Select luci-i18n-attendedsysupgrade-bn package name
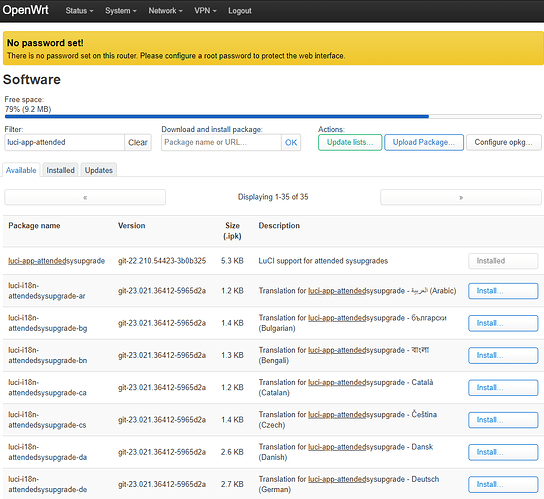This screenshot has width=544, height=499. (x=48, y=355)
